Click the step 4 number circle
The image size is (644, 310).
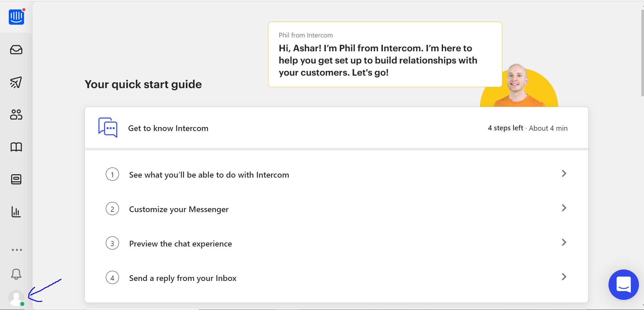112,278
